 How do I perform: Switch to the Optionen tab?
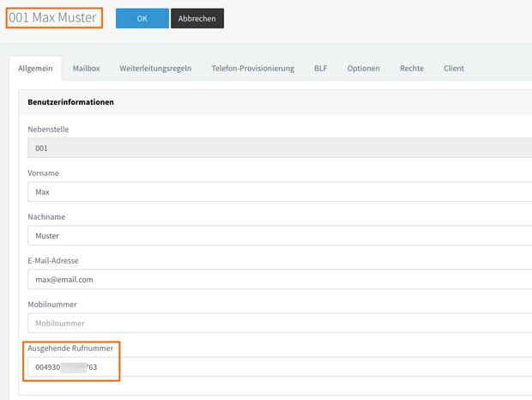pyautogui.click(x=364, y=68)
